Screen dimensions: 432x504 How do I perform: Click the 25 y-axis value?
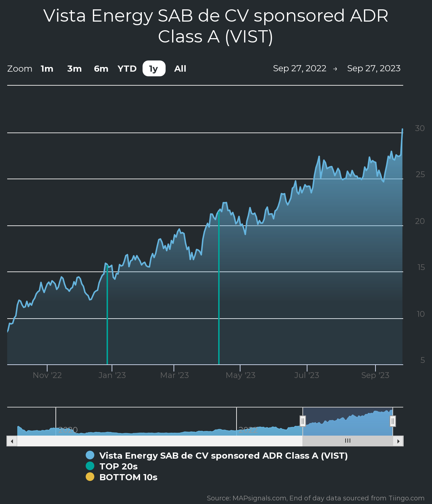coord(420,175)
